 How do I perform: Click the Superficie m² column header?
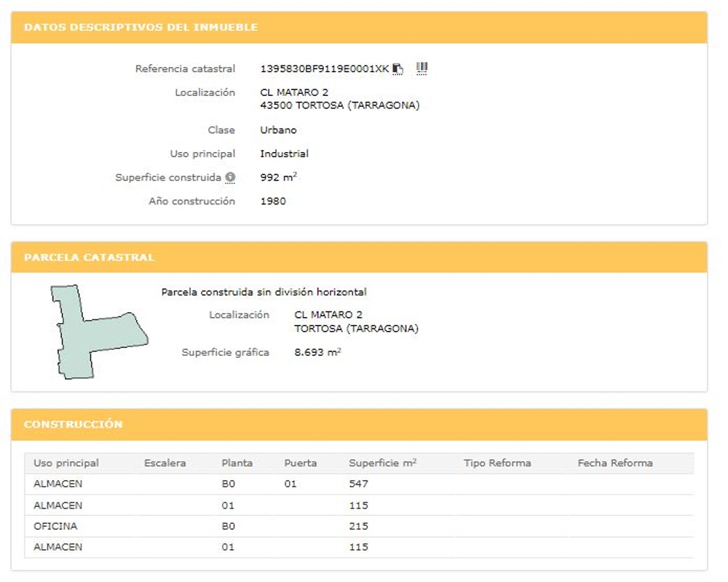click(x=382, y=463)
